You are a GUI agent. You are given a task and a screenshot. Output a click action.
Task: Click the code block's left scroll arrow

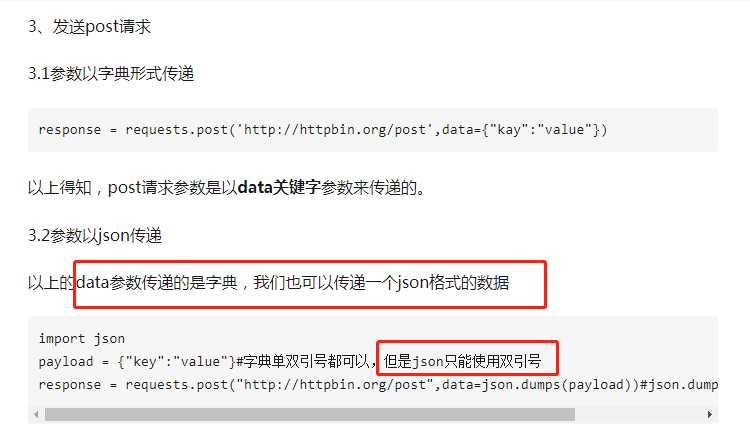point(37,414)
